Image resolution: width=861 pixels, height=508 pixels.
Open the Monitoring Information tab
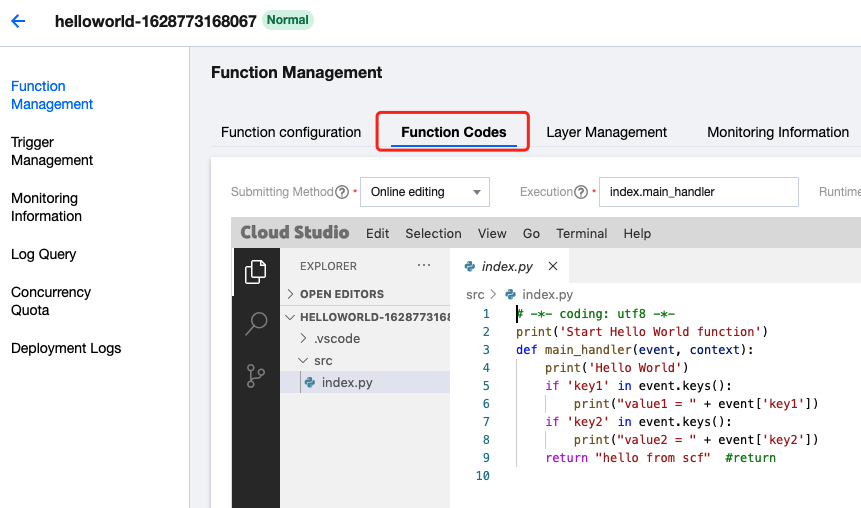click(x=778, y=132)
